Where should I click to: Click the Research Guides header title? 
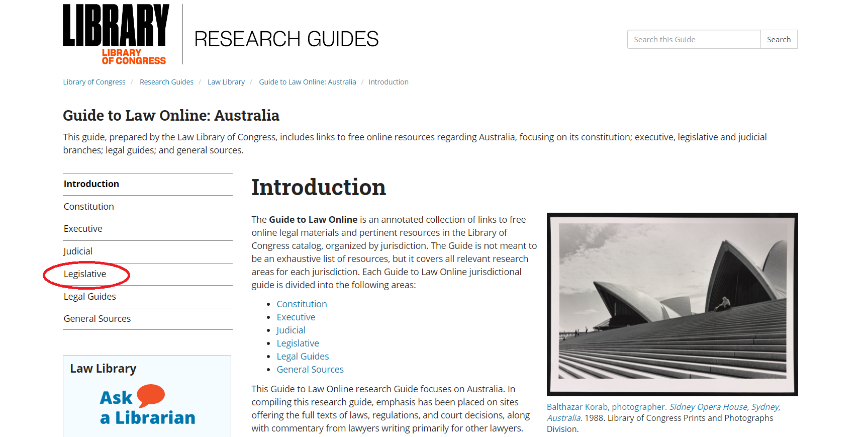(x=286, y=39)
